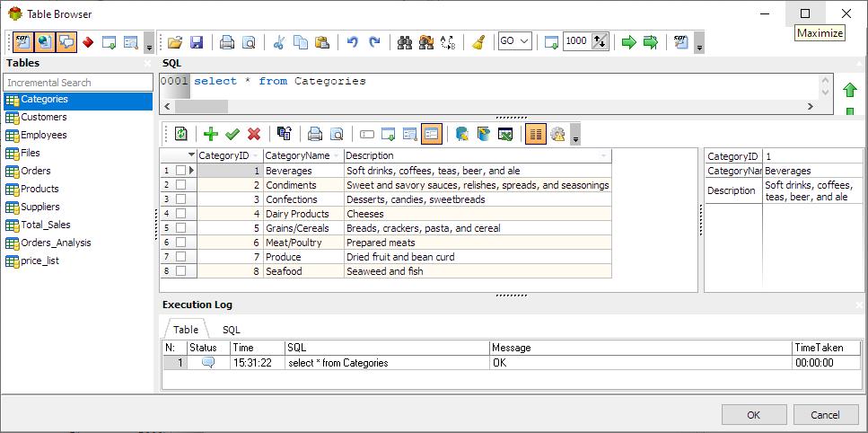Paste with the clipboard icon

click(x=322, y=42)
